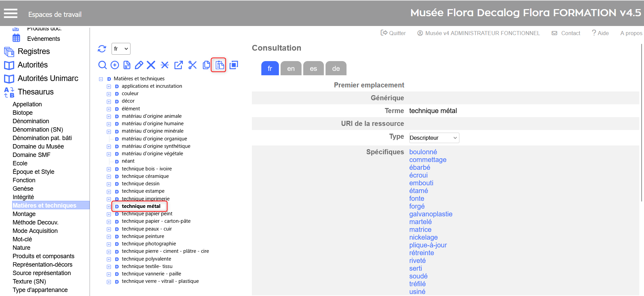Collapse the root Matières et techniques node

(x=101, y=79)
